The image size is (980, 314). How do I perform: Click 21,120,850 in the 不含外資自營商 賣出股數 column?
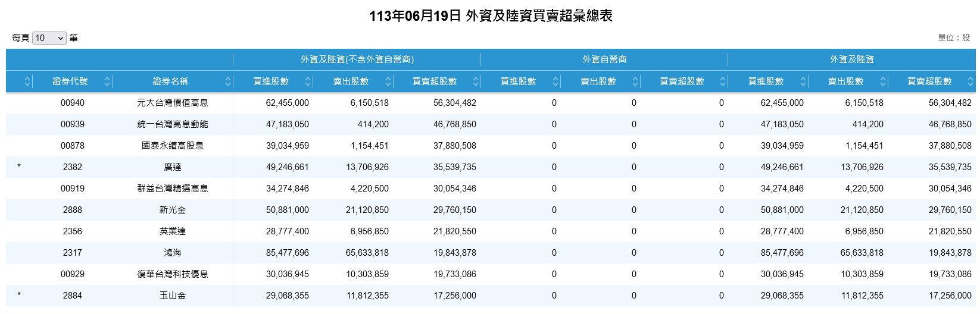point(367,210)
